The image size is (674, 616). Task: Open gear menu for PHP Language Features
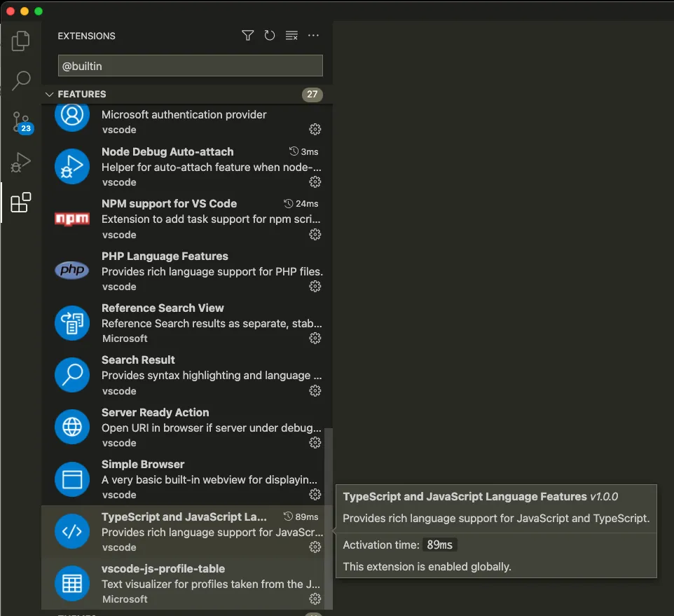click(x=315, y=287)
